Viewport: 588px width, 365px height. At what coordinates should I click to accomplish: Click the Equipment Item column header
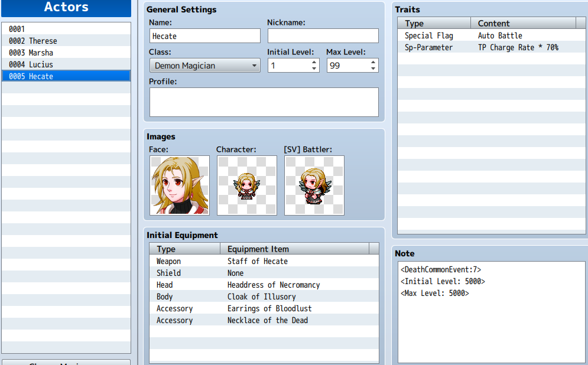click(294, 249)
